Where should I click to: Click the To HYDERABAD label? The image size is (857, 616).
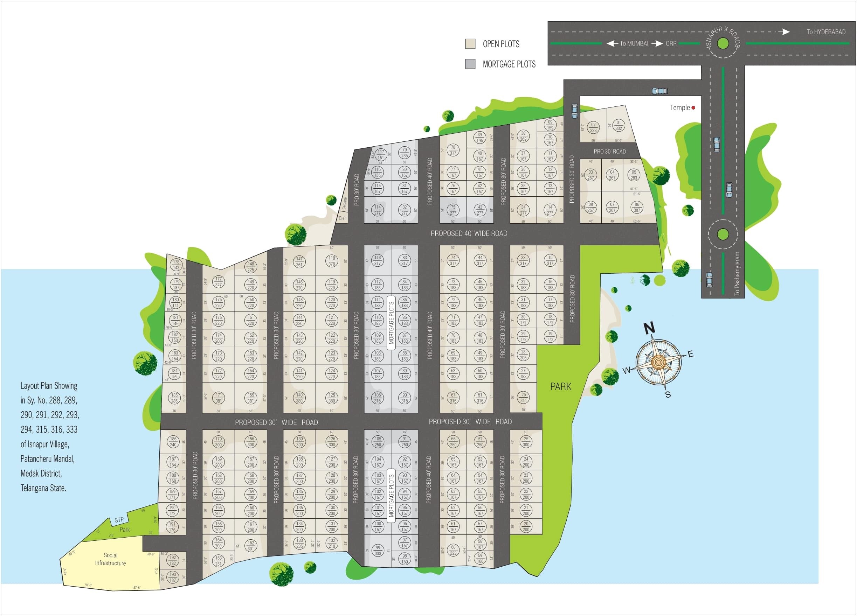[826, 32]
